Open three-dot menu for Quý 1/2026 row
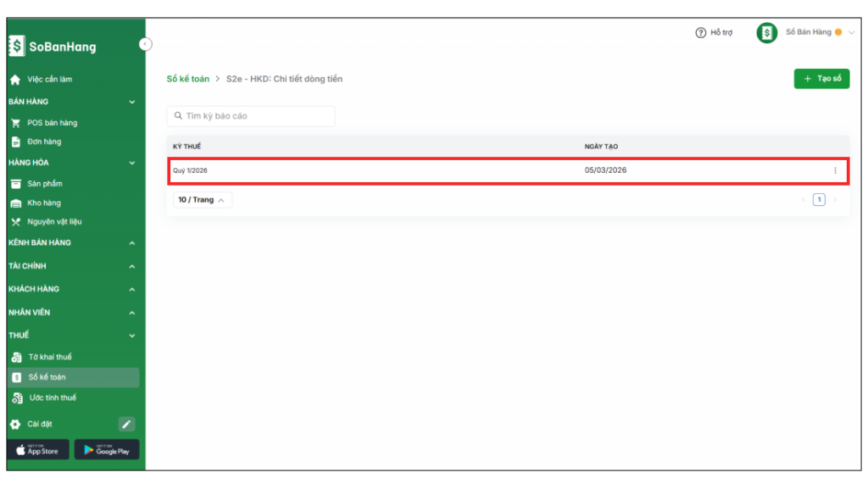The height and width of the screenshot is (489, 868). (835, 170)
